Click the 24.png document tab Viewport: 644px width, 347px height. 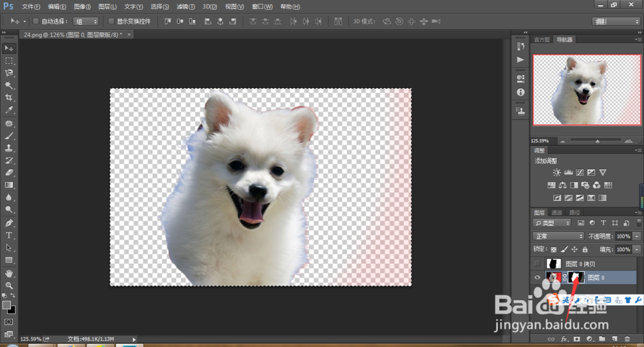tap(72, 35)
